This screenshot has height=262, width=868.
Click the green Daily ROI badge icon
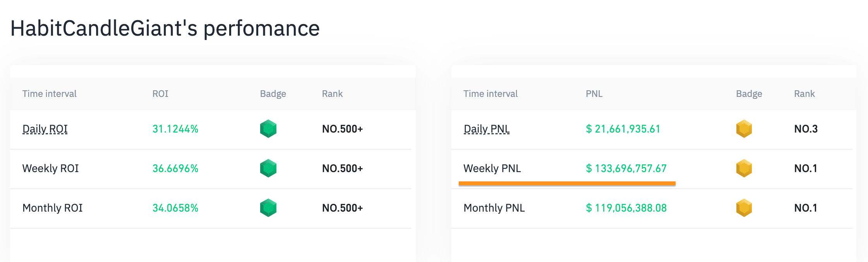pyautogui.click(x=268, y=129)
